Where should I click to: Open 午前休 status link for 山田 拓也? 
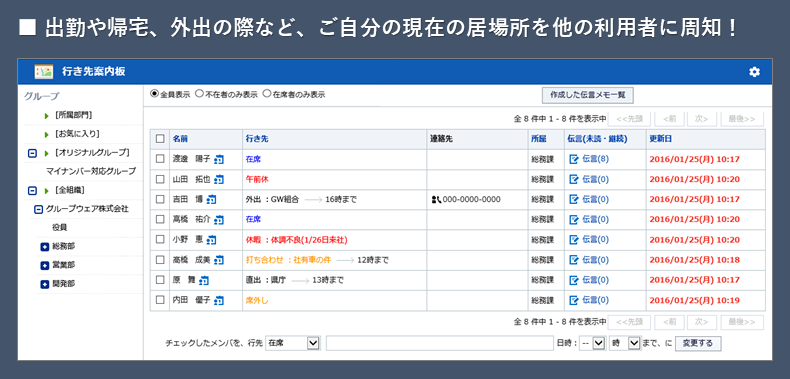point(257,179)
